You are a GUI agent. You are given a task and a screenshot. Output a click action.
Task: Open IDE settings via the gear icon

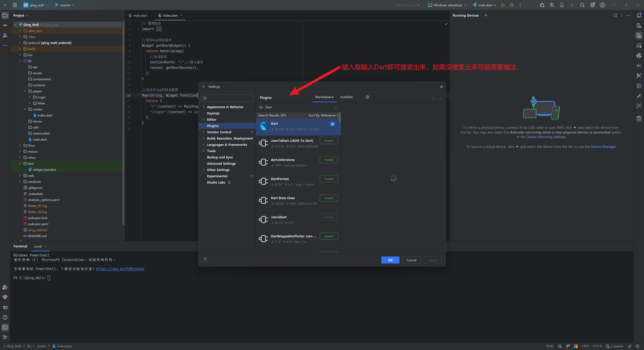[x=592, y=5]
